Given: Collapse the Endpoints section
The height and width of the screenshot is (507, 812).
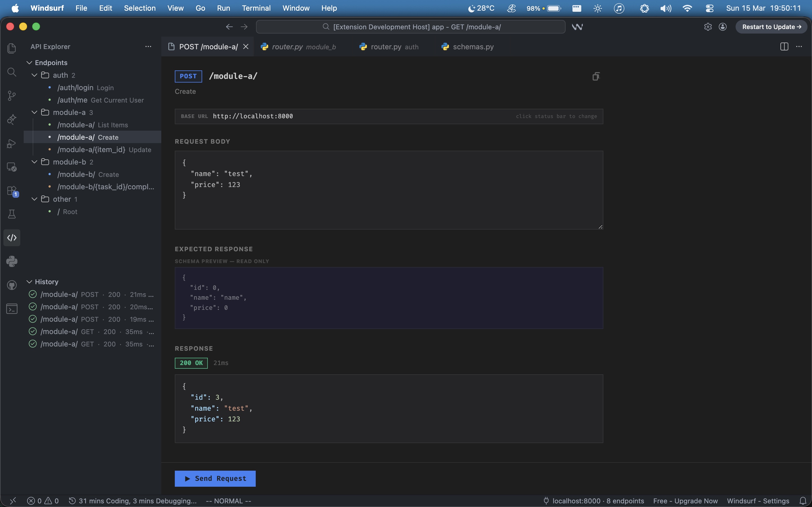Looking at the screenshot, I should click(29, 63).
